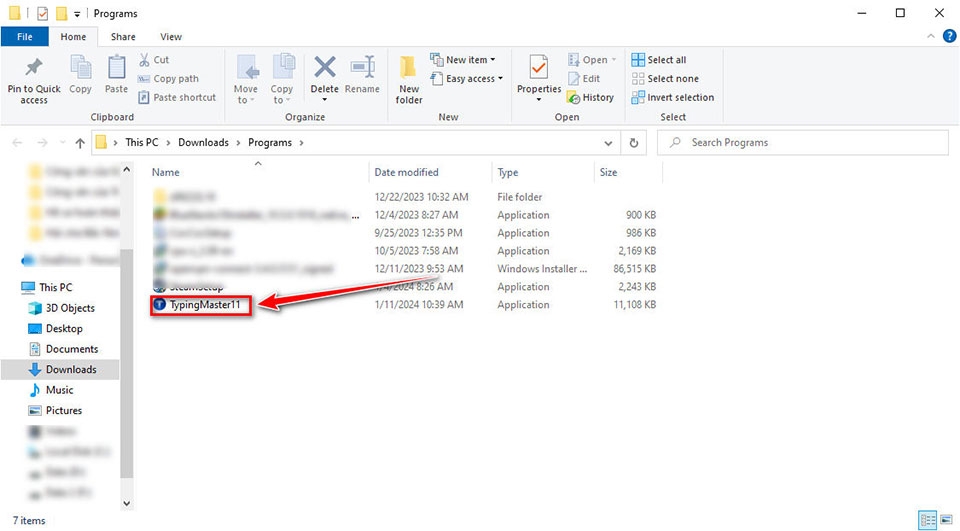
Task: Create a New folder using ribbon icon
Action: [x=408, y=67]
